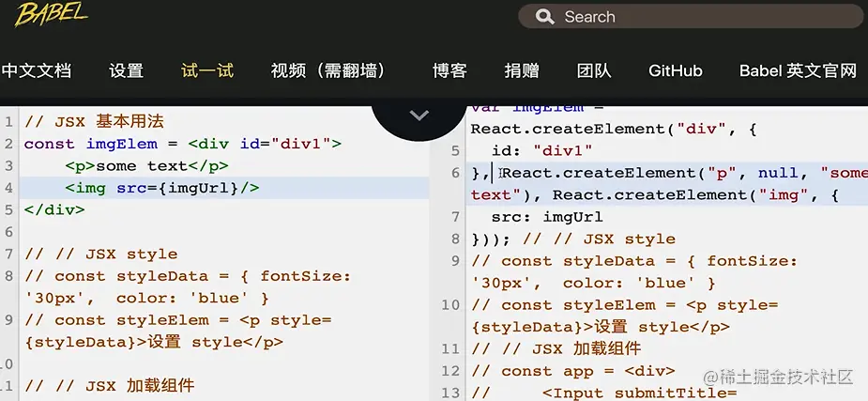Open the 博客 menu item
868x401 pixels.
449,70
